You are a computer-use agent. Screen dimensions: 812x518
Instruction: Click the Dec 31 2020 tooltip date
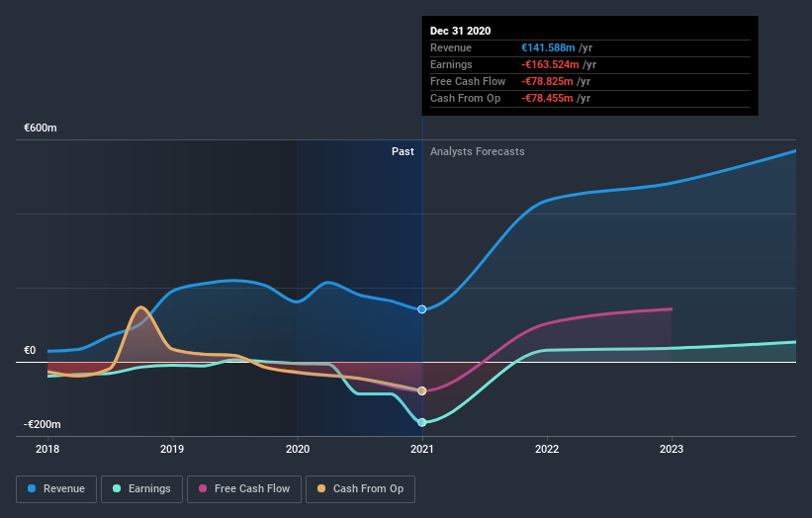tap(460, 31)
